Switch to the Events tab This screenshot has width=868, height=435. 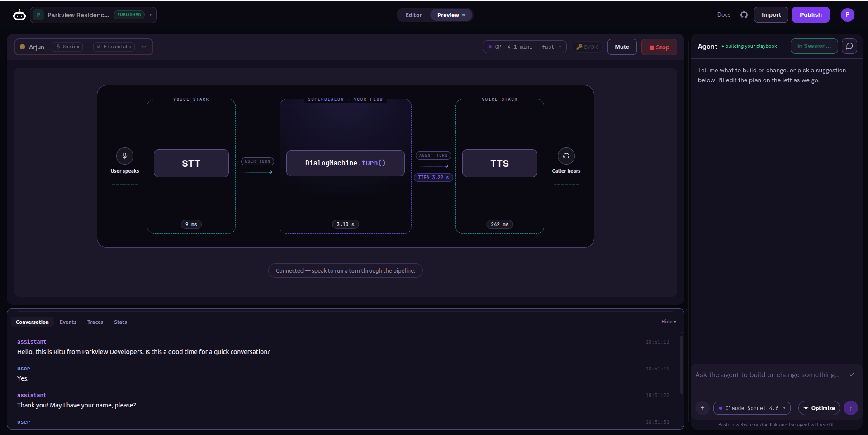68,322
